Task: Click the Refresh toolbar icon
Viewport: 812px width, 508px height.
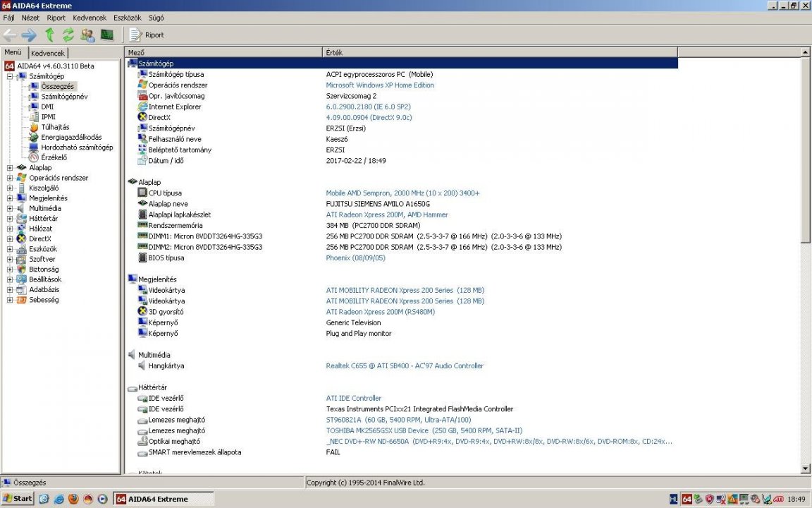Action: click(x=68, y=35)
